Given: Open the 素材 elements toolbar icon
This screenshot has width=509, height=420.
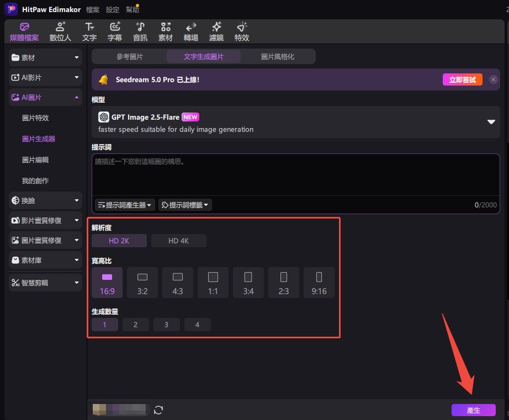Looking at the screenshot, I should coord(166,32).
